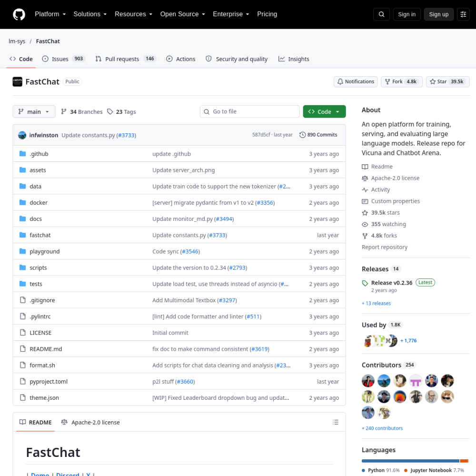Open the README outline list icon
The image size is (476, 476).
[336, 422]
